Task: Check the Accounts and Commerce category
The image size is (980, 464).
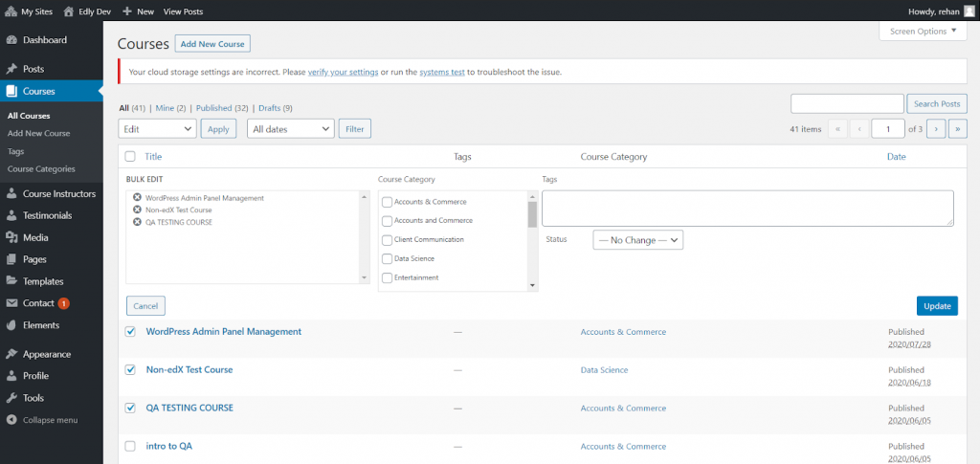Action: 387,220
